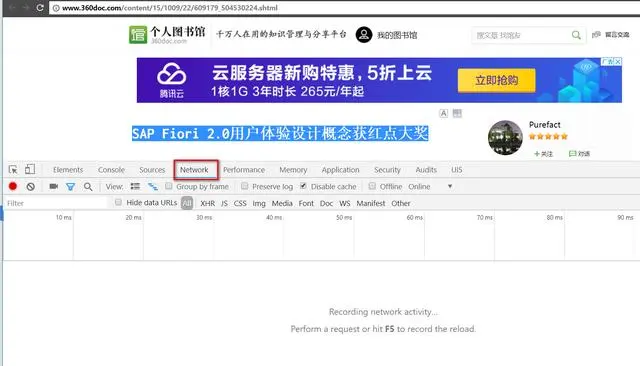
Task: Click the green search magnifier icon
Action: tap(576, 35)
